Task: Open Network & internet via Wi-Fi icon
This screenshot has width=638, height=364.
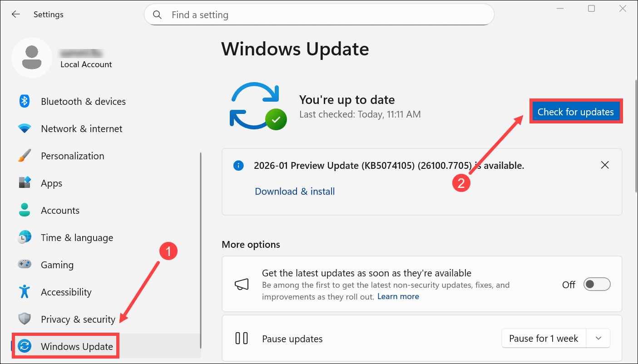Action: tap(25, 128)
